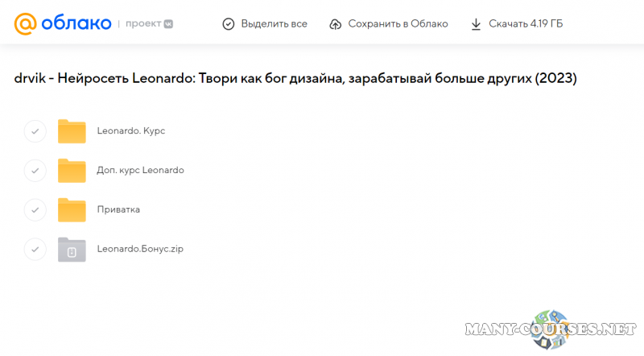Click the drvik Нейросеть Leonardo page title
Screen dimensions: 644x356
pos(296,78)
